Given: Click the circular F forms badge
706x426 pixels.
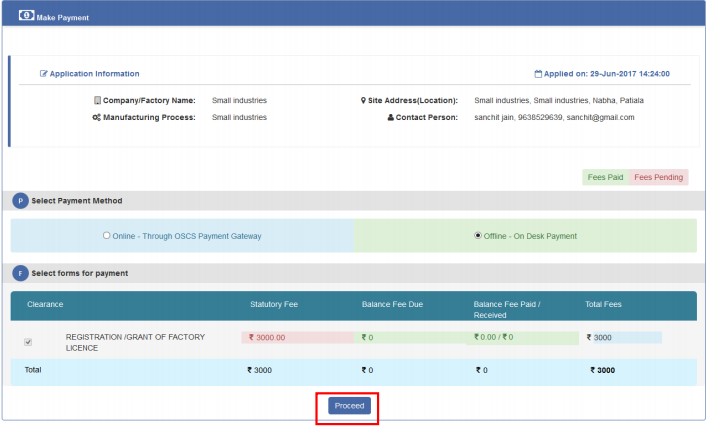Looking at the screenshot, I should coord(20,273).
